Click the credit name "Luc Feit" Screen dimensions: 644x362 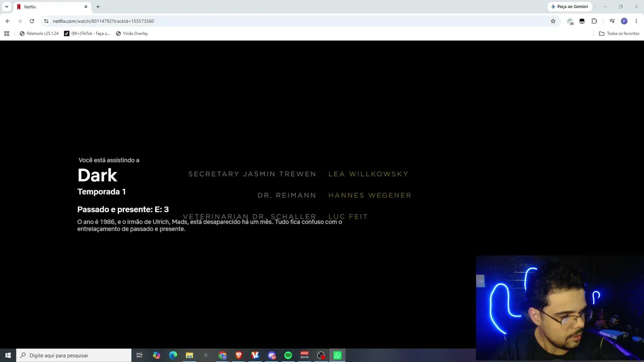click(x=348, y=217)
